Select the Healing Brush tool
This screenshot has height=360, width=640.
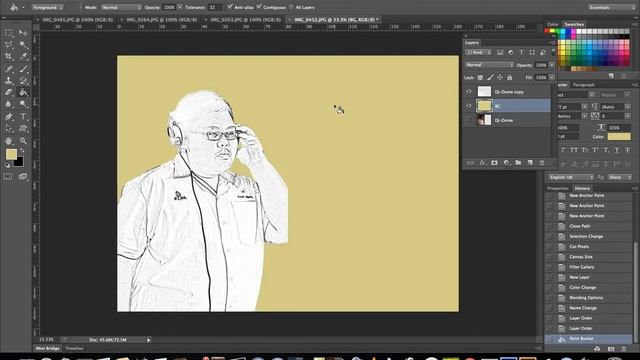(x=9, y=69)
